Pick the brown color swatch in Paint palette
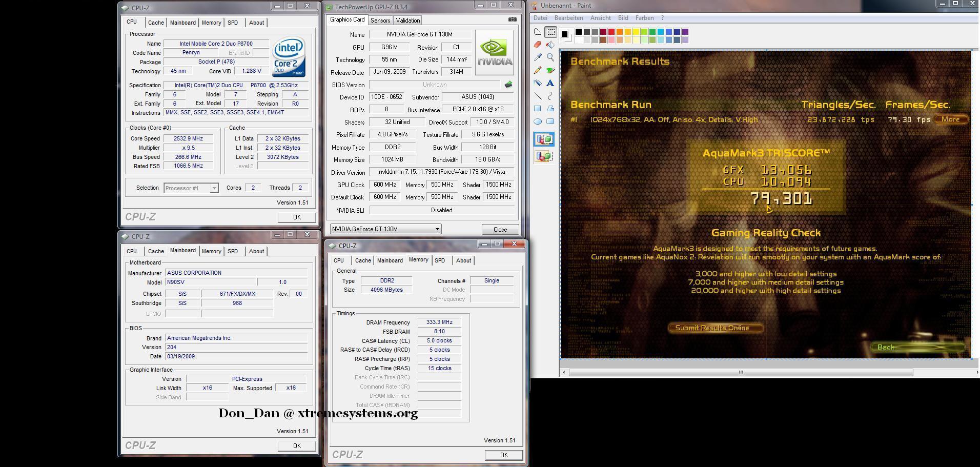The image size is (980, 467). coord(603,40)
